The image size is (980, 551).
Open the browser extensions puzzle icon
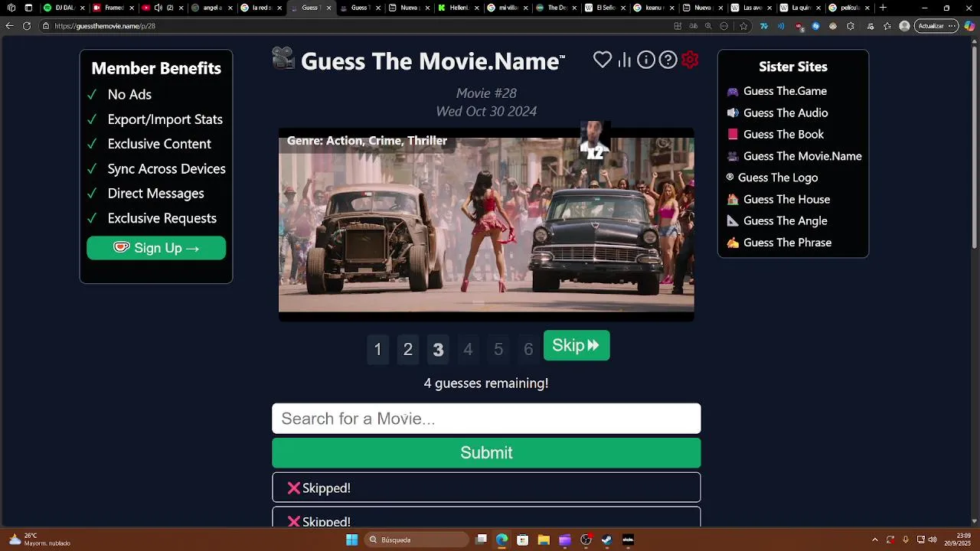coord(851,26)
